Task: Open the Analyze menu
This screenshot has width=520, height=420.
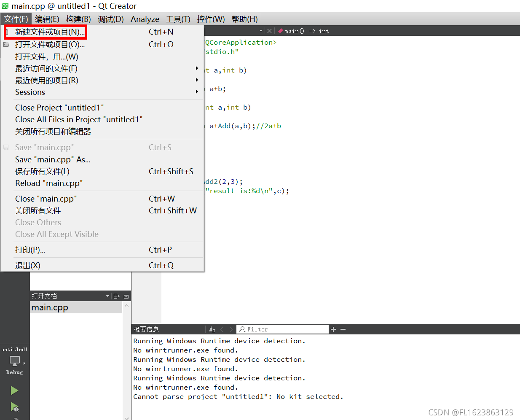Action: coord(145,19)
